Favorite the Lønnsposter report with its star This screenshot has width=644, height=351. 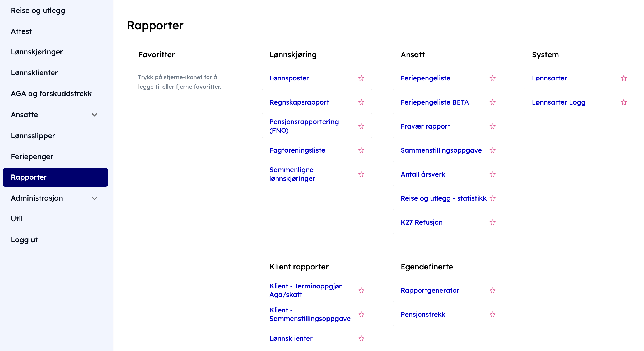[361, 78]
